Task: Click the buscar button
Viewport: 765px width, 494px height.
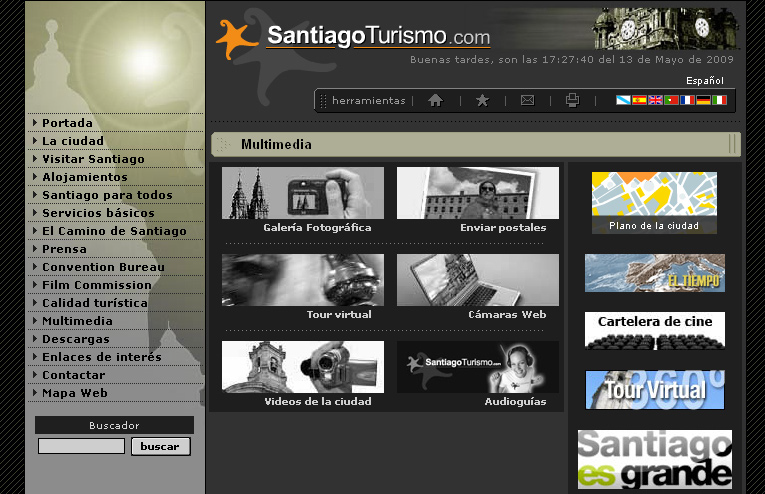Action: coord(161,446)
